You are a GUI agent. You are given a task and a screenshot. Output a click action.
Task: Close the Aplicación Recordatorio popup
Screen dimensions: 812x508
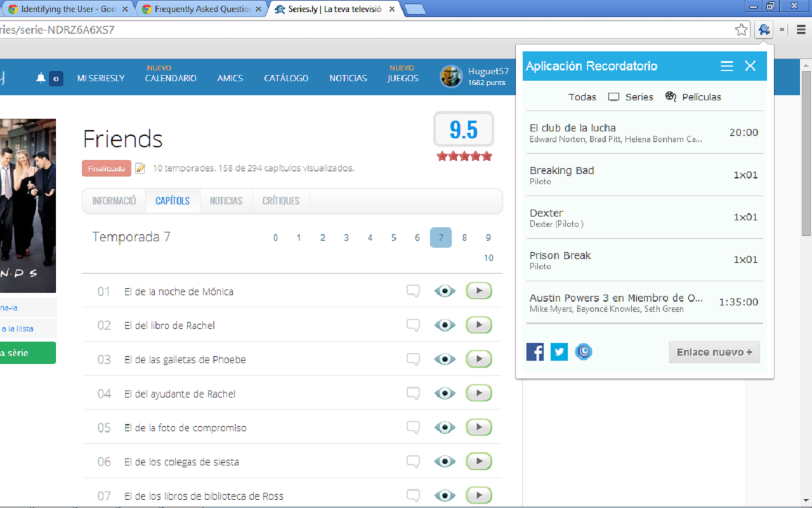(750, 66)
